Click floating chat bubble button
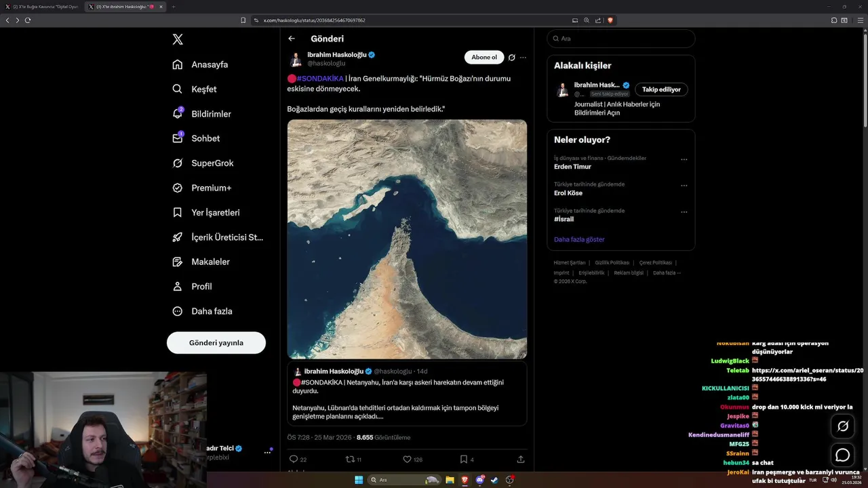 click(843, 455)
